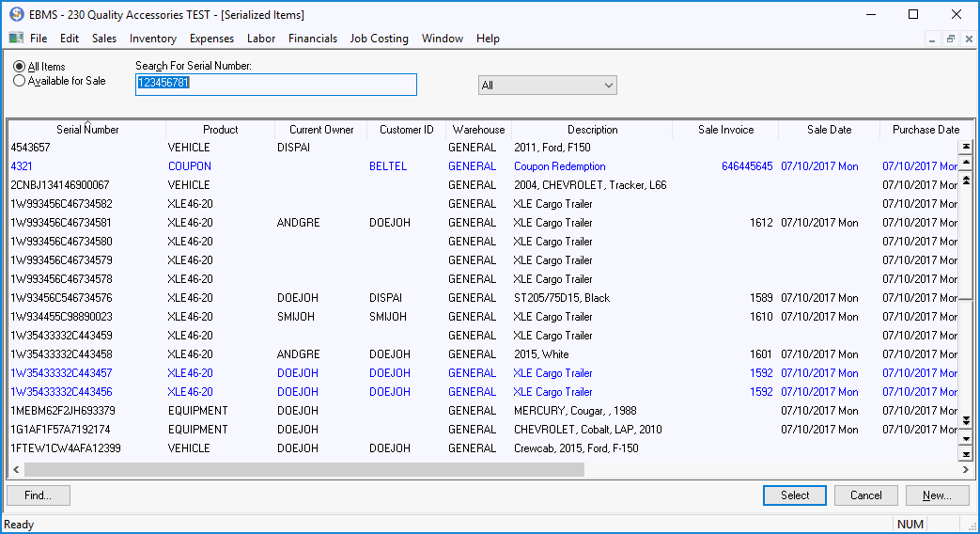Open the Help menu

(x=488, y=39)
